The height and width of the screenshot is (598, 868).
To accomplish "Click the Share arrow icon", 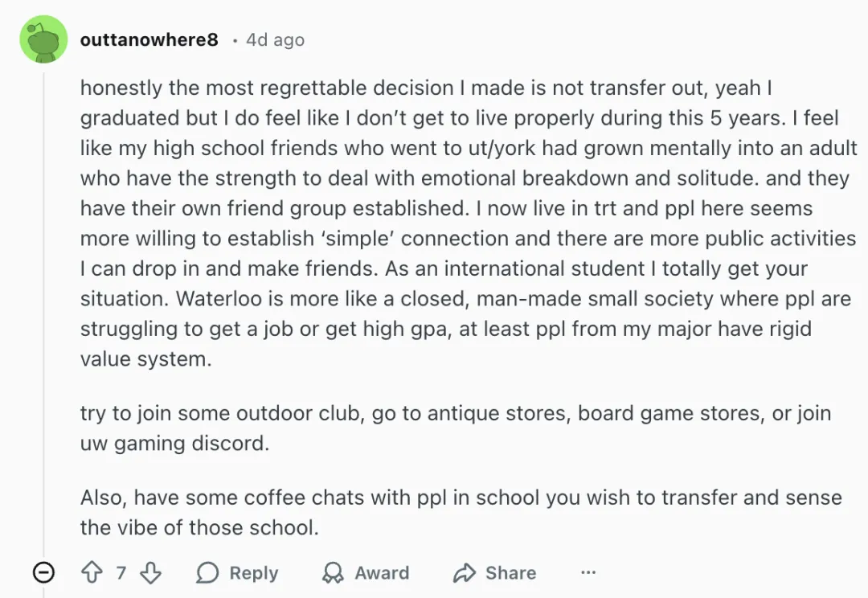I will 465,572.
